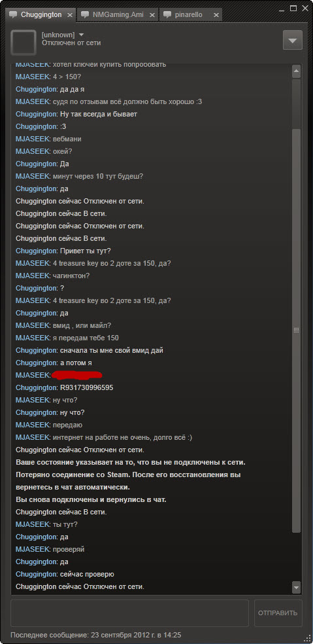313x644 pixels.
Task: Open the small arrow next to [unknown]
Action: tap(81, 35)
